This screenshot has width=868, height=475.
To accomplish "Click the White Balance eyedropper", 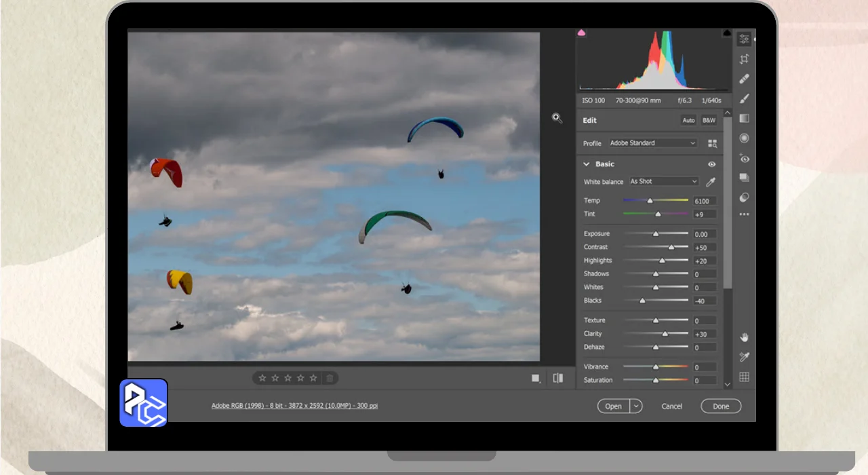I will point(711,182).
